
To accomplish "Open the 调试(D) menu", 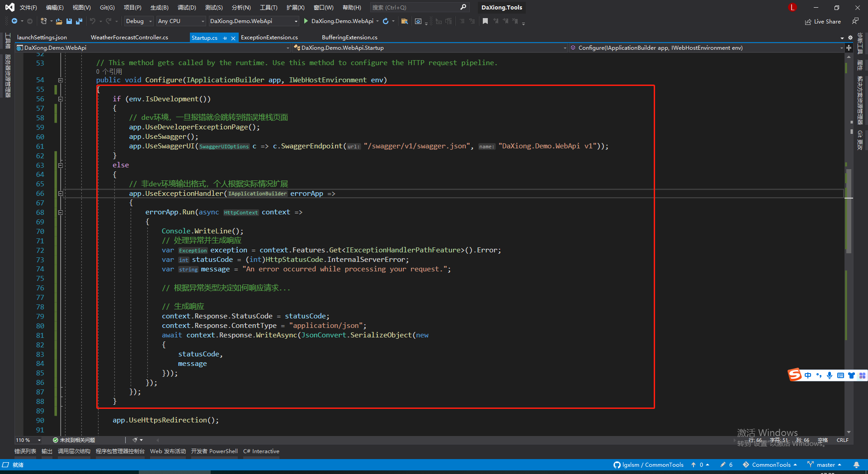I will [x=187, y=7].
